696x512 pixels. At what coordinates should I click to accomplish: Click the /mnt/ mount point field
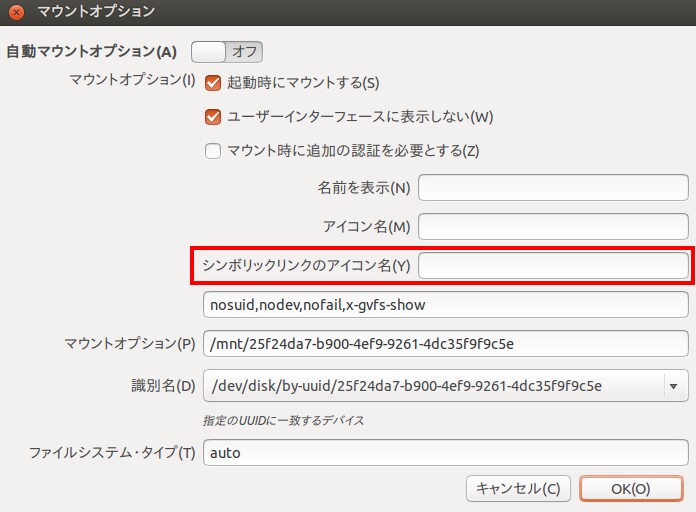click(446, 344)
